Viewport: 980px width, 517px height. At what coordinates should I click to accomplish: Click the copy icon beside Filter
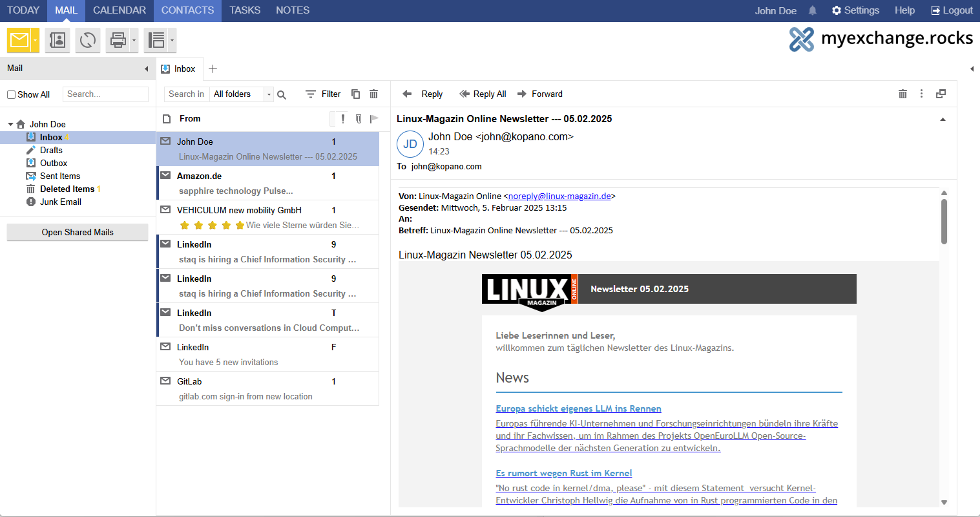click(x=355, y=94)
